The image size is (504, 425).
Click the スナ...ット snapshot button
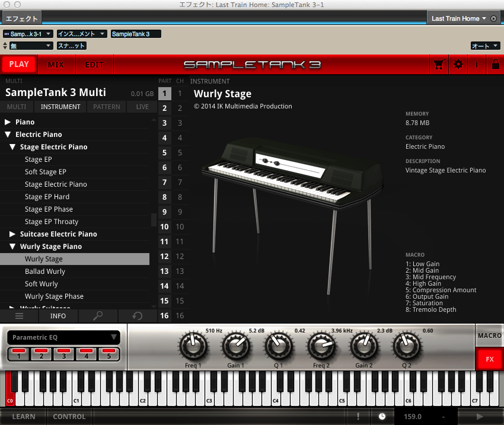tap(72, 46)
